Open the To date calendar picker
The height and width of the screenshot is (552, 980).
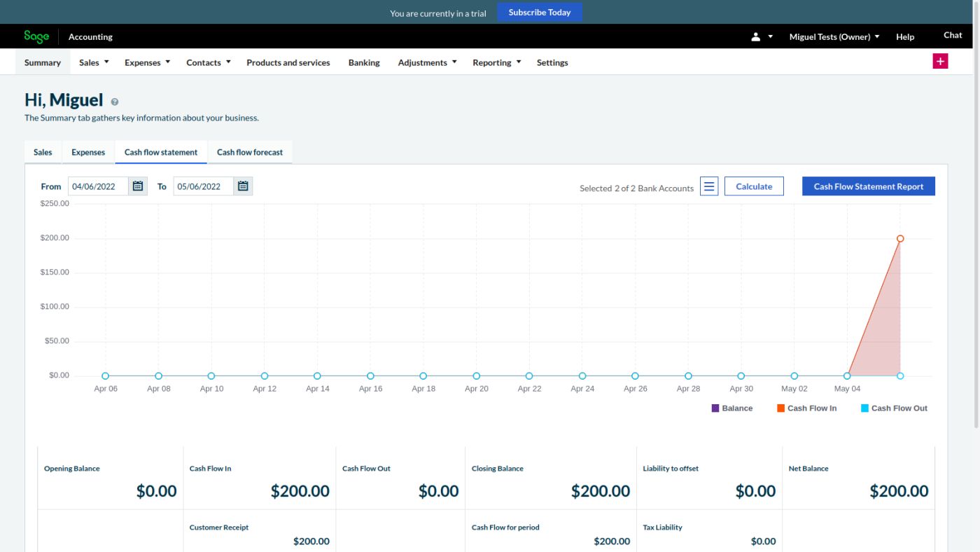coord(243,186)
